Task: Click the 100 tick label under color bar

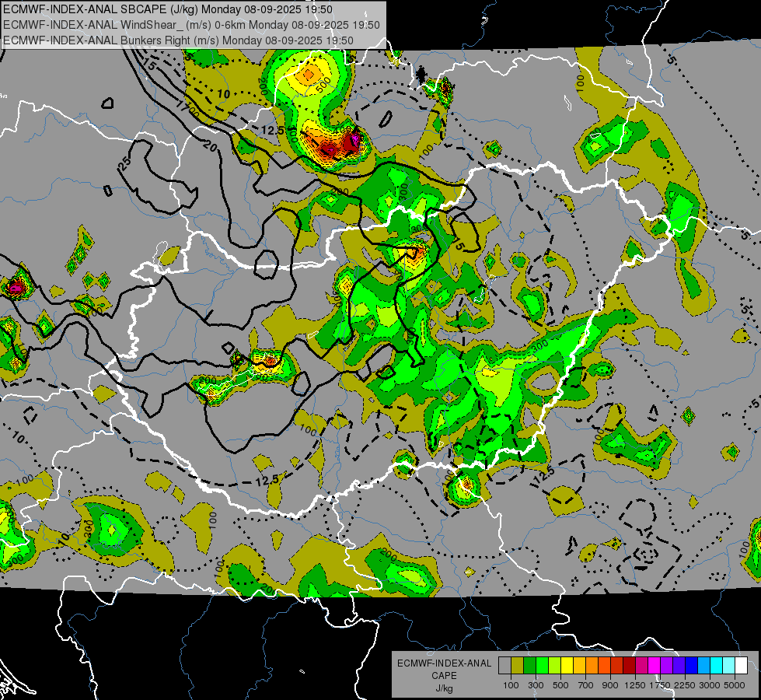Action: click(511, 685)
